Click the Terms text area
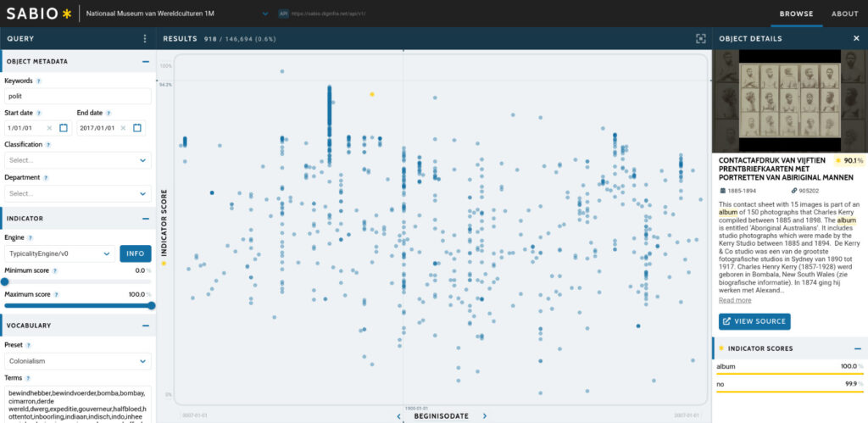Image resolution: width=868 pixels, height=423 pixels. [x=77, y=404]
